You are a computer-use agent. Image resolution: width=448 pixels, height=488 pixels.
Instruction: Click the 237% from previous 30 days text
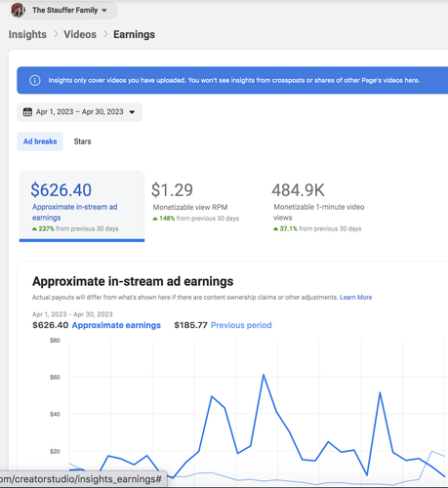(x=75, y=228)
